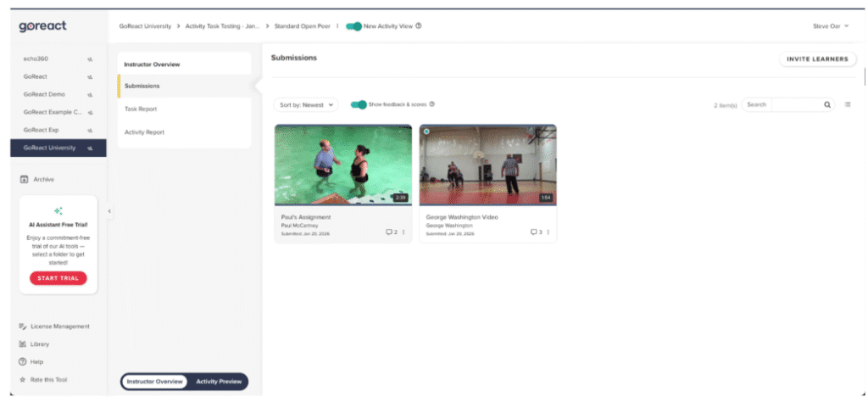Click the George Washington Video title
This screenshot has height=397, width=868.
tap(462, 217)
